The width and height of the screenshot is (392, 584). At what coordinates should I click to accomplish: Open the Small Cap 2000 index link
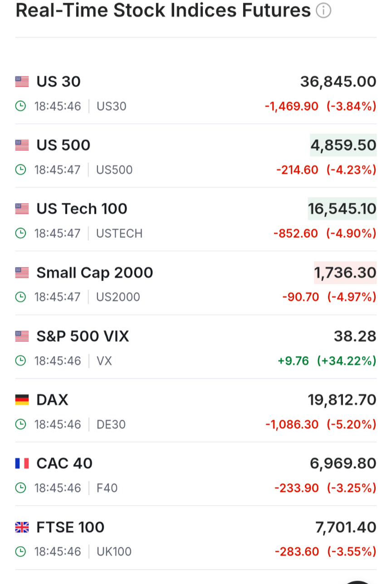95,272
